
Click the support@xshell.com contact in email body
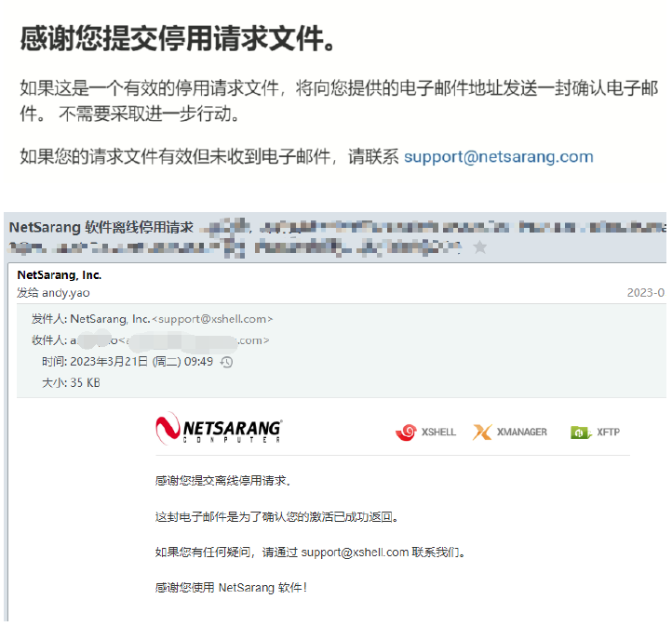(x=355, y=553)
